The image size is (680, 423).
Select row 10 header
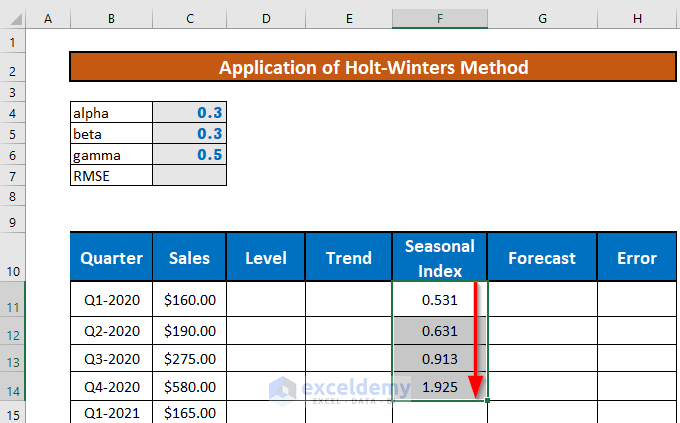12,257
